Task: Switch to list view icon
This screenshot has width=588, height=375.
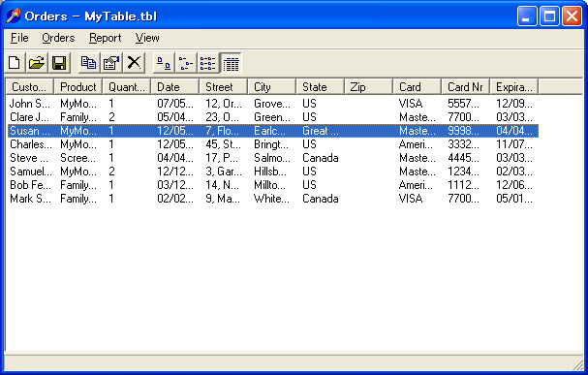Action: pyautogui.click(x=208, y=63)
